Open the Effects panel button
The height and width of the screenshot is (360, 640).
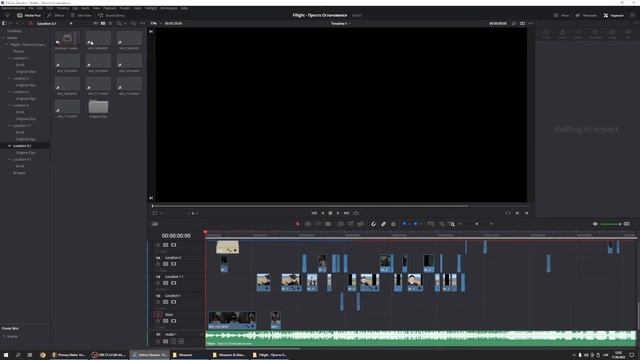click(56, 15)
